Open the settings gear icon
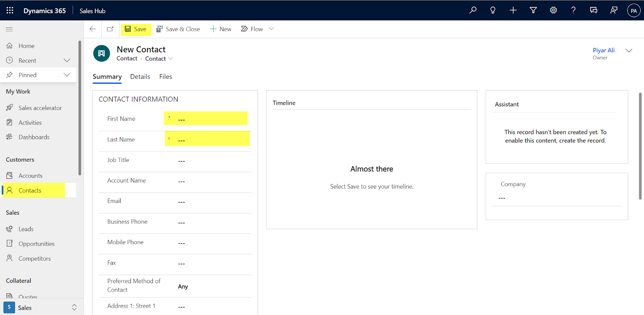The image size is (644, 315). point(553,10)
